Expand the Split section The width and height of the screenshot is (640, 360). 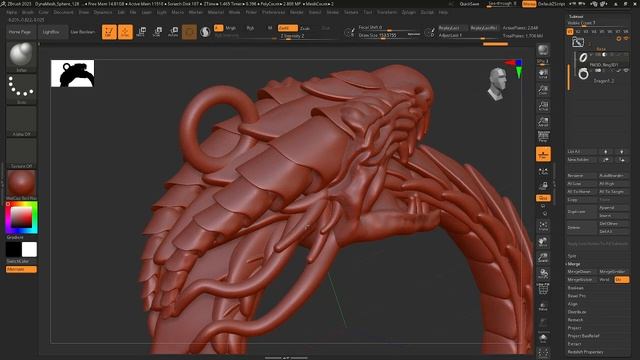[572, 256]
